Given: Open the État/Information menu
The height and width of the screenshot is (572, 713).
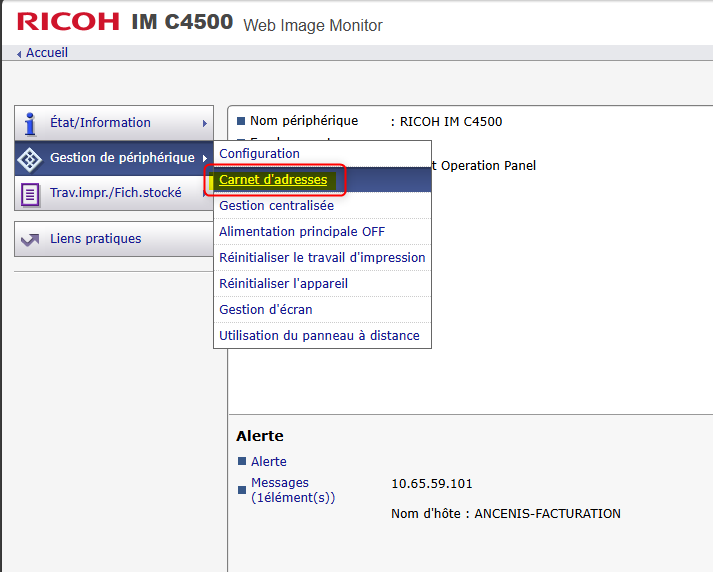Looking at the screenshot, I should pyautogui.click(x=114, y=123).
